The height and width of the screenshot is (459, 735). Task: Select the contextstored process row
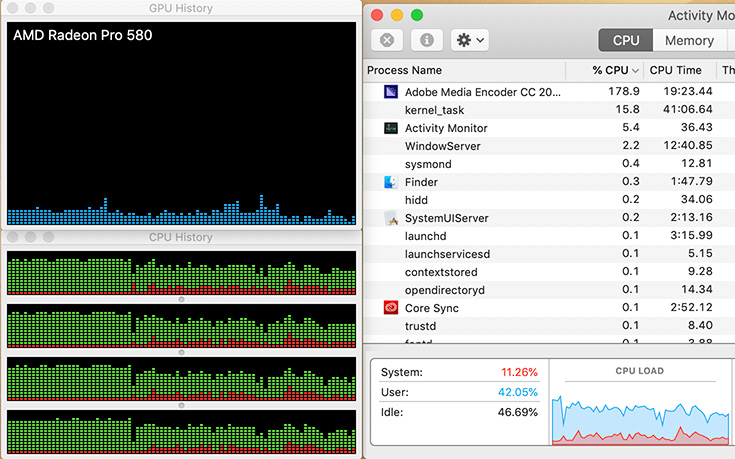[549, 272]
